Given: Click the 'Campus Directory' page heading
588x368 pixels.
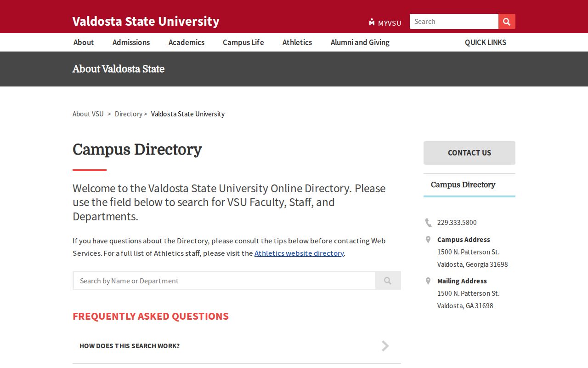Looking at the screenshot, I should pos(137,149).
